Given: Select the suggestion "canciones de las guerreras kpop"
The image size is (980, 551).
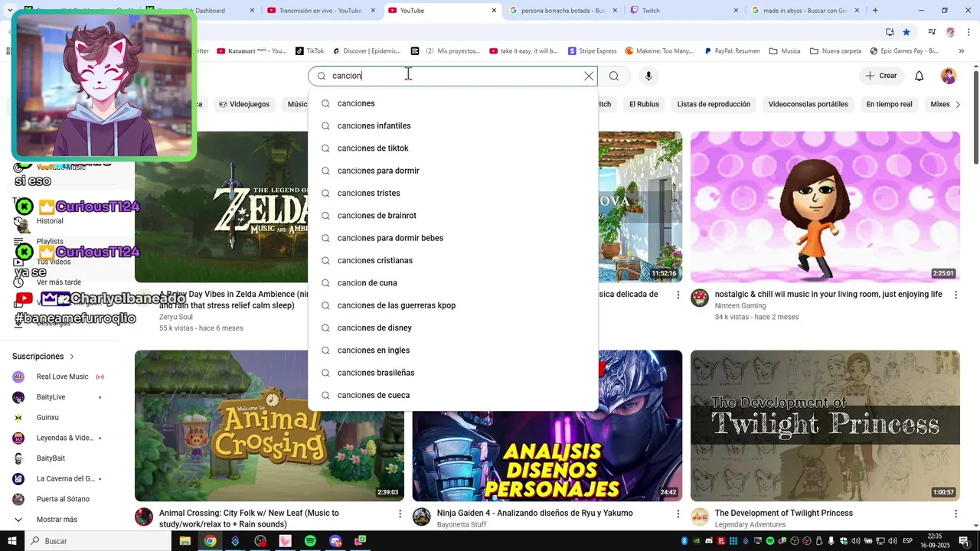Looking at the screenshot, I should tap(452, 305).
